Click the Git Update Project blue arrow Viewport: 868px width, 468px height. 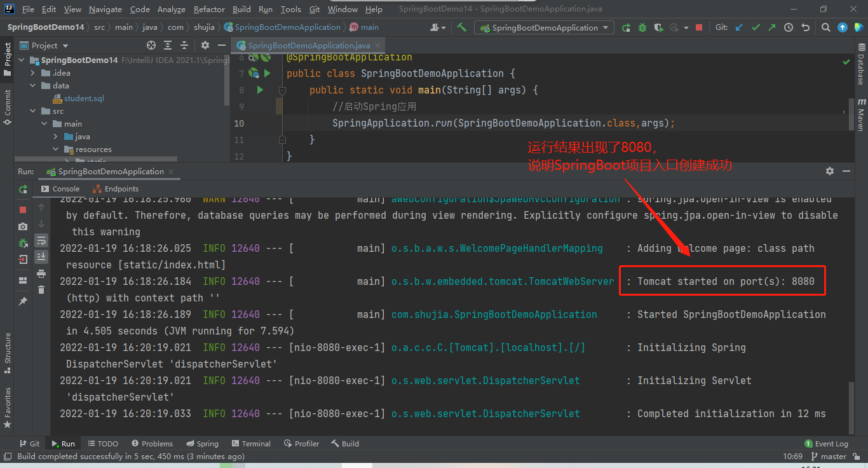[x=738, y=27]
